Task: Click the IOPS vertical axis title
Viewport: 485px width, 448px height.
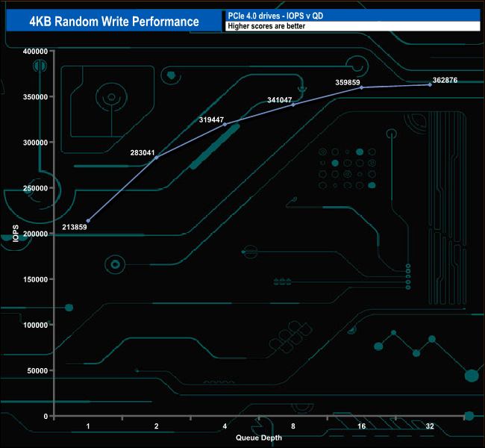Action: coord(16,233)
